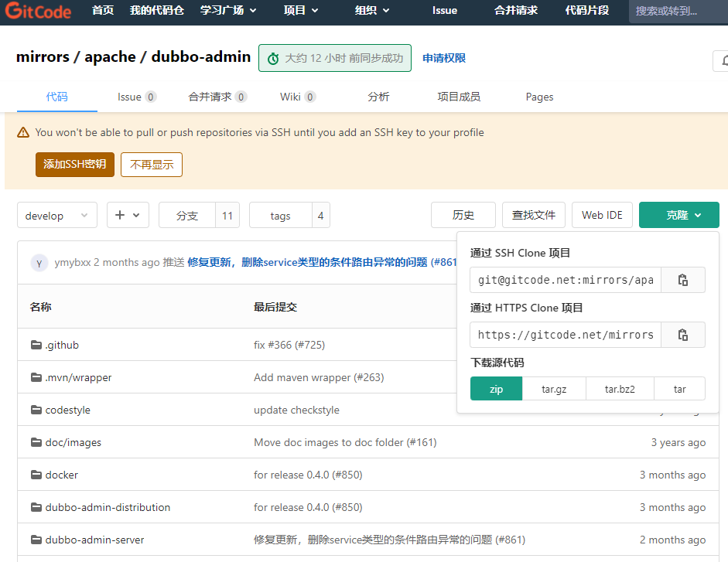Open the Web IDE button
The height and width of the screenshot is (562, 728).
tap(602, 215)
